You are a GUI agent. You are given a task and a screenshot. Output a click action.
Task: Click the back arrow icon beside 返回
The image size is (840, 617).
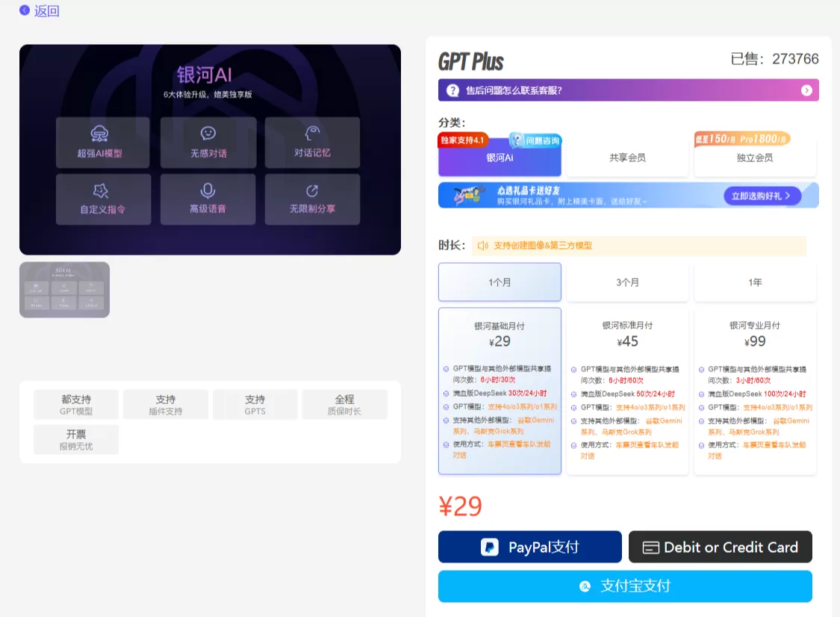point(24,10)
